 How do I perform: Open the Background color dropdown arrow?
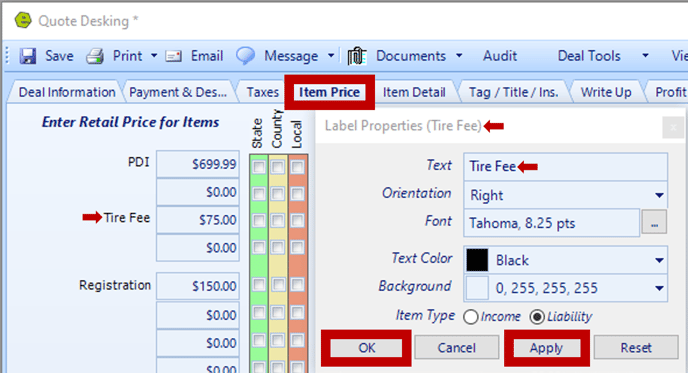pyautogui.click(x=659, y=288)
